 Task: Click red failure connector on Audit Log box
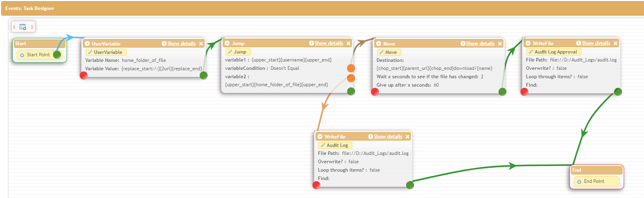tap(316, 185)
